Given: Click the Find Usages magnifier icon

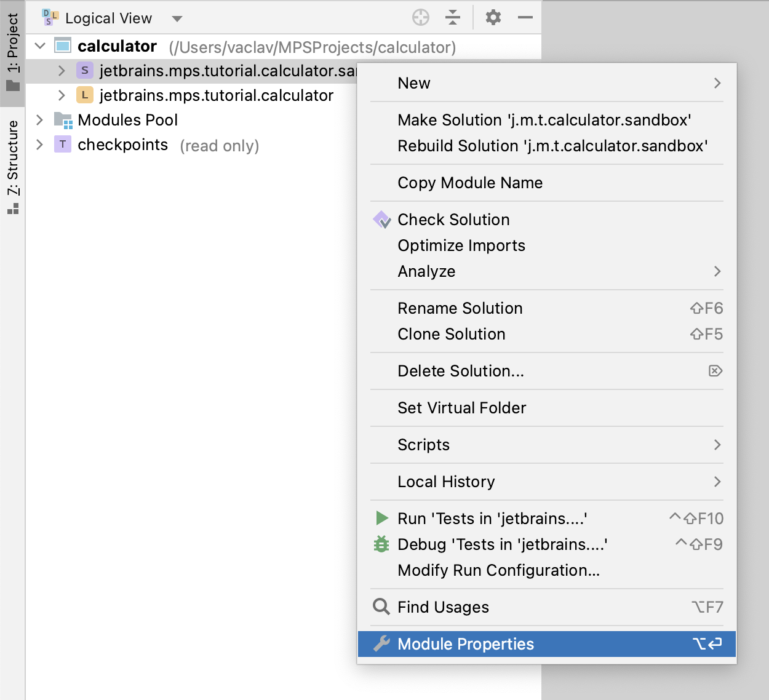Looking at the screenshot, I should click(381, 607).
